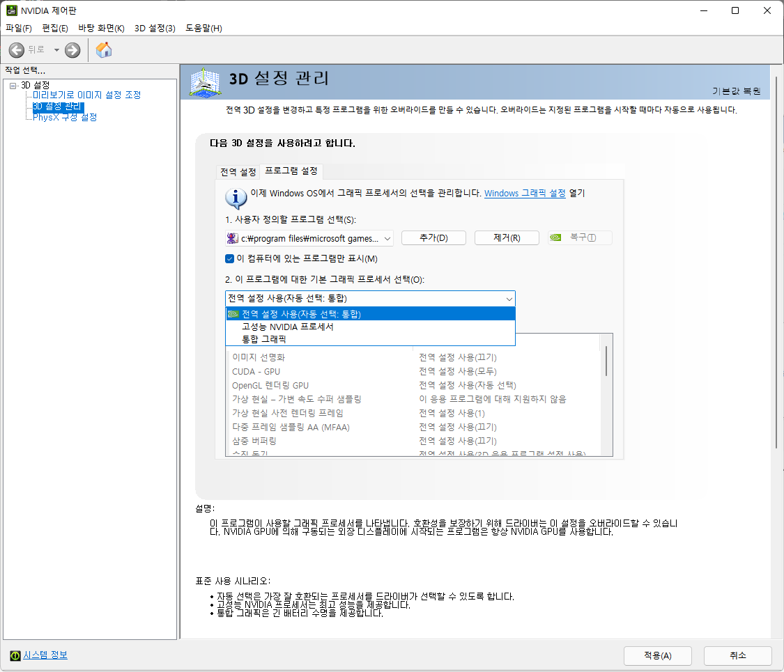Open the 편집(E) menu

pos(55,29)
